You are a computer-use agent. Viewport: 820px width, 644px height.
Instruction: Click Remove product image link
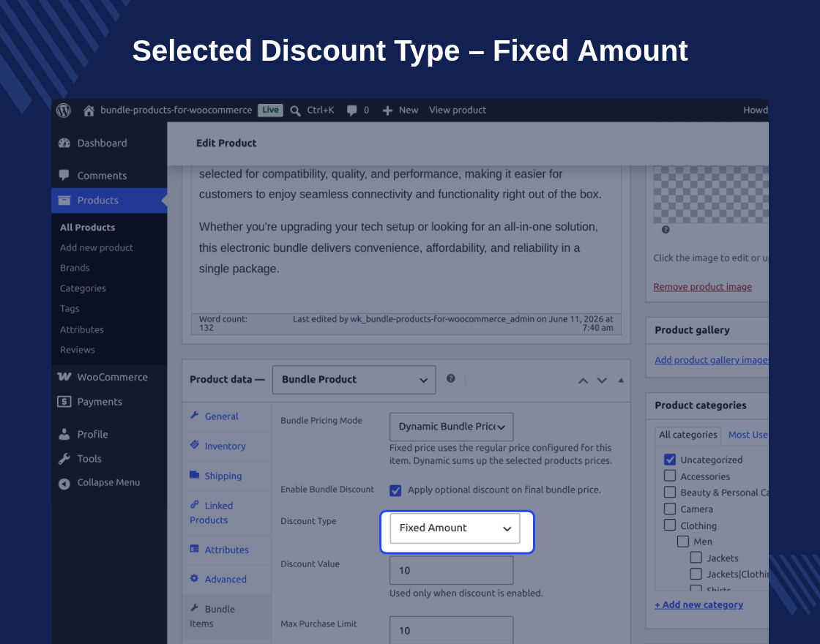[702, 287]
